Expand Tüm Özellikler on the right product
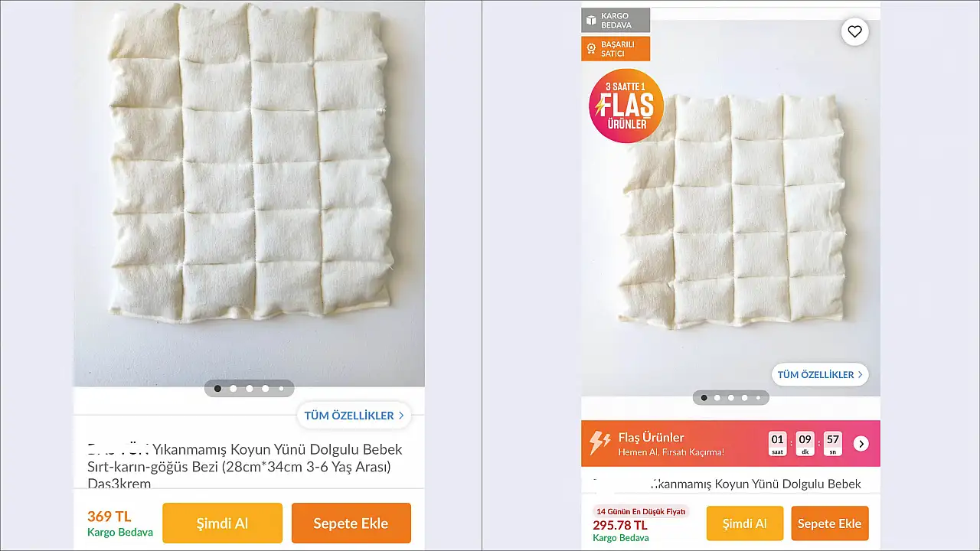 coord(819,375)
